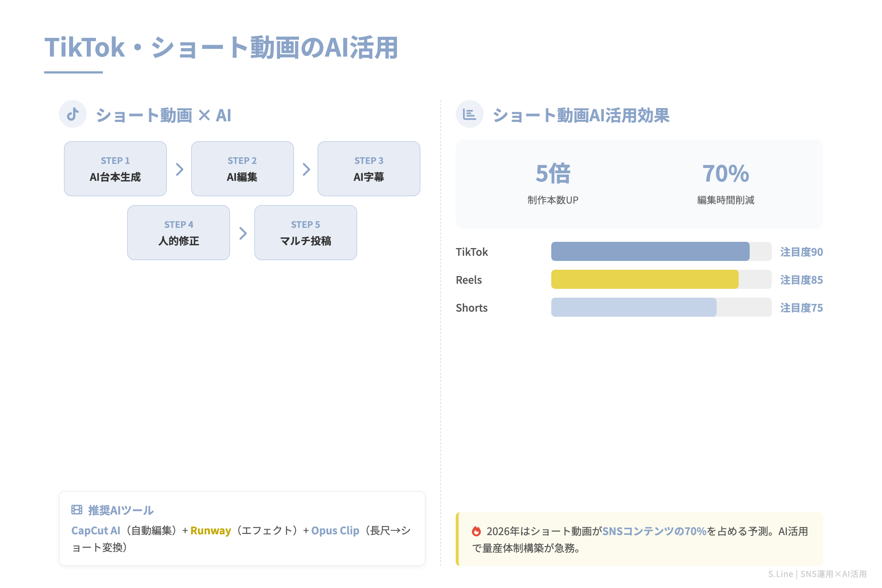882x588 pixels.
Task: Select the STEP 5 マルチ投稿 box
Action: (306, 233)
